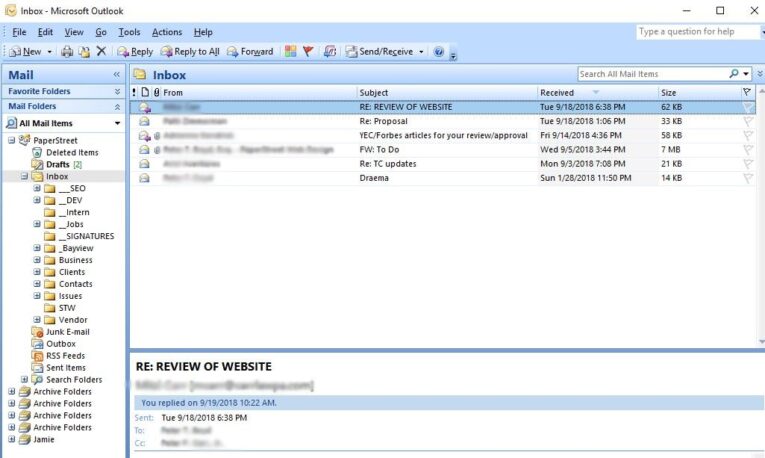Image resolution: width=765 pixels, height=458 pixels.
Task: Select the Clients folder
Action: click(72, 272)
